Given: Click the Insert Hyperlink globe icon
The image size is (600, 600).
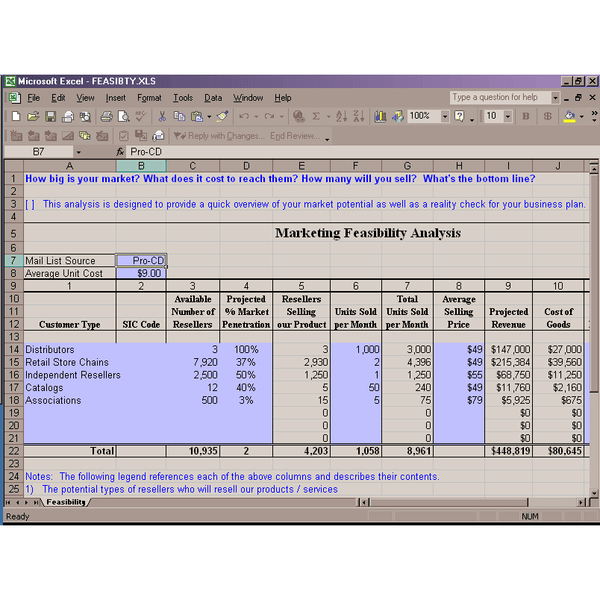Looking at the screenshot, I should (299, 116).
